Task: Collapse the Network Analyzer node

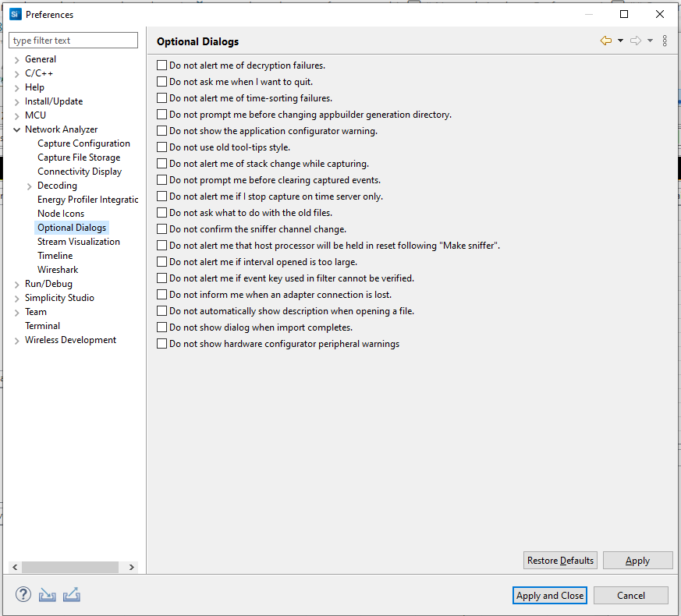Action: [17, 129]
